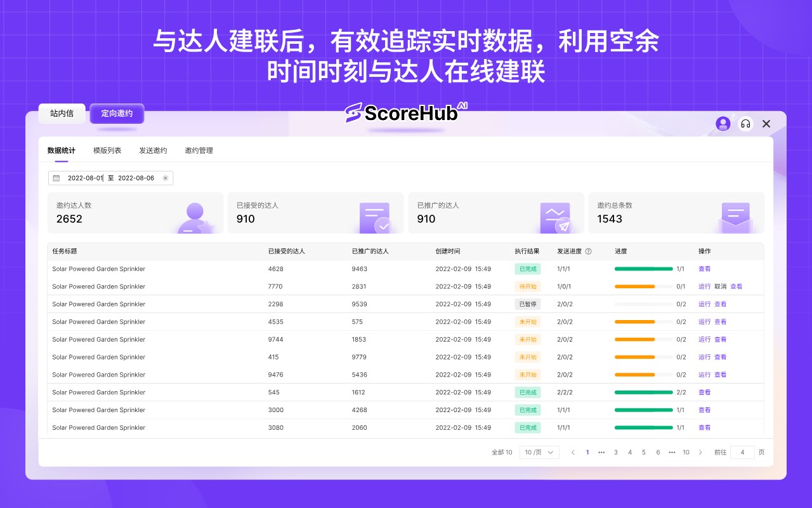Select the 站内信 tab

coord(62,113)
